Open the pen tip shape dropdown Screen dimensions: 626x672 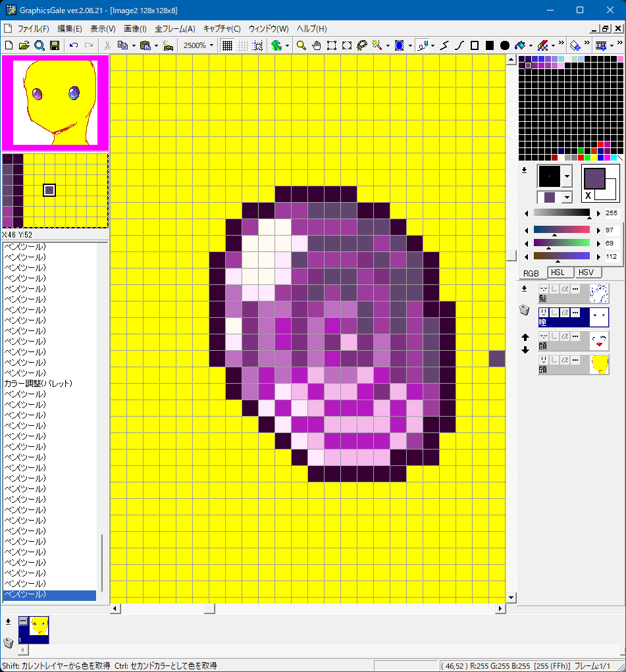coord(567,176)
